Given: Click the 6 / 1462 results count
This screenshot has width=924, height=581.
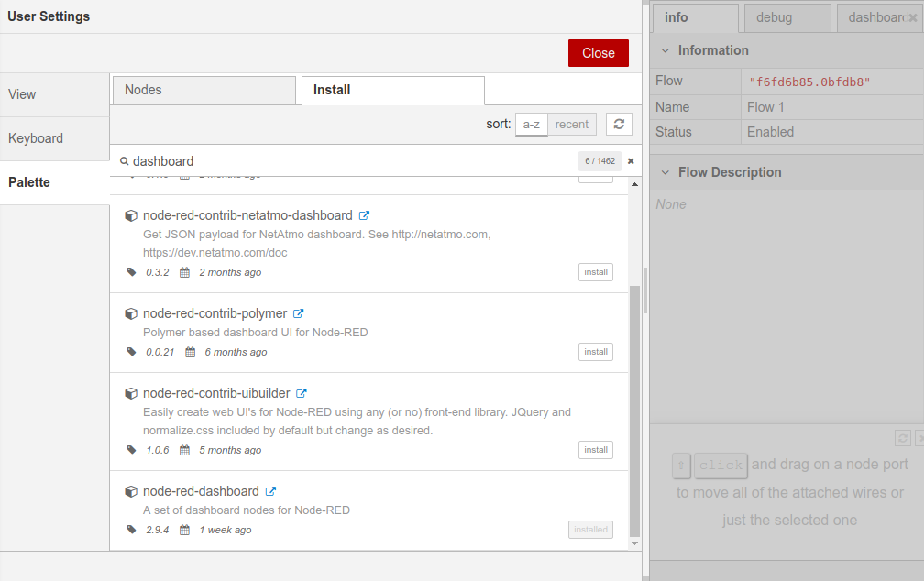Looking at the screenshot, I should (599, 161).
